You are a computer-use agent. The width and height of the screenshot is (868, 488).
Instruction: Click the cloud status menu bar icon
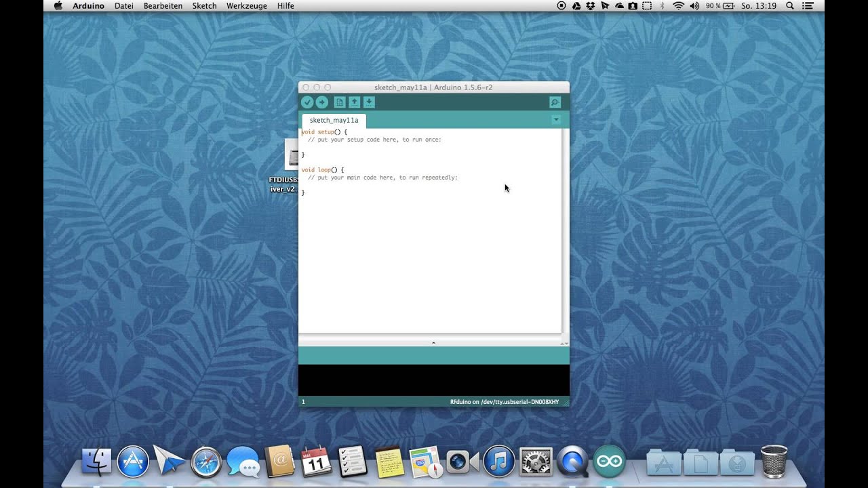[618, 5]
